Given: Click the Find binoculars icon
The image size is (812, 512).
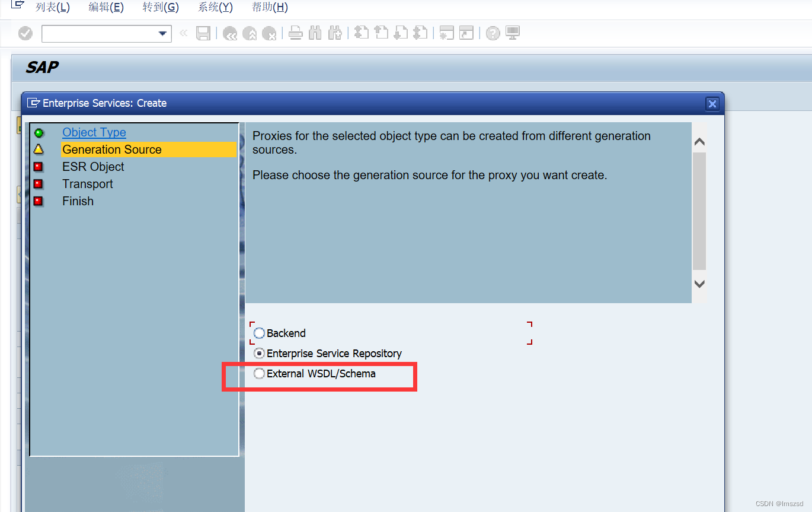Looking at the screenshot, I should tap(315, 33).
